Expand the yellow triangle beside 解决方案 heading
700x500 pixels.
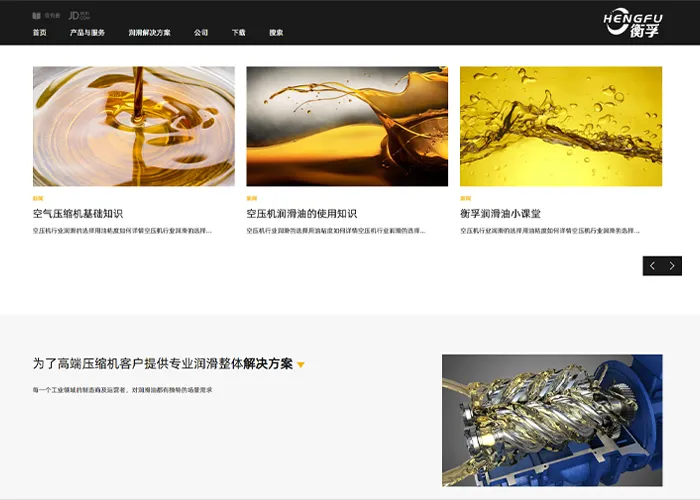coord(301,365)
